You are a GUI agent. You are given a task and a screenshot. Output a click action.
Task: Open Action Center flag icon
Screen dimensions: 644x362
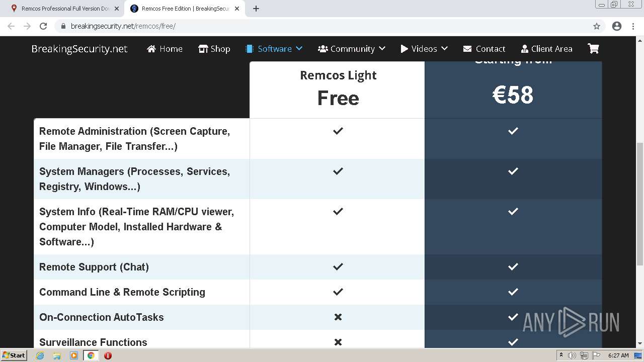click(x=596, y=355)
